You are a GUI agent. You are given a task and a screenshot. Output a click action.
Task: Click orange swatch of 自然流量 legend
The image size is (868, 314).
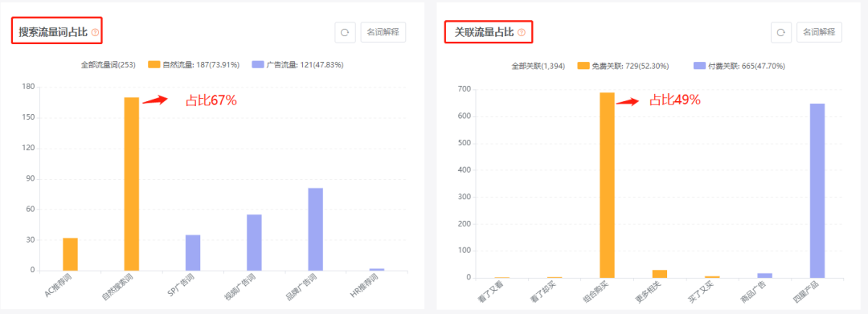(x=154, y=65)
